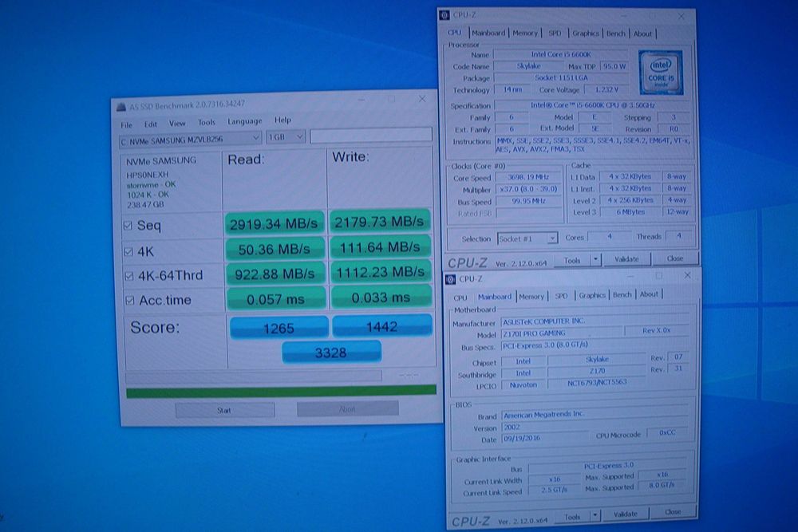Click Validate button in bottom CPU-Z
Image resolution: width=798 pixels, height=532 pixels.
pyautogui.click(x=625, y=514)
